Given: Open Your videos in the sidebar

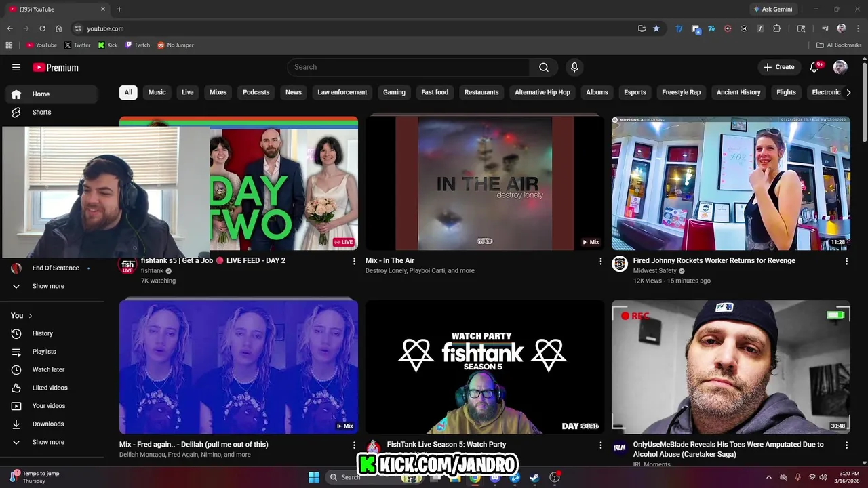Looking at the screenshot, I should [x=52, y=406].
